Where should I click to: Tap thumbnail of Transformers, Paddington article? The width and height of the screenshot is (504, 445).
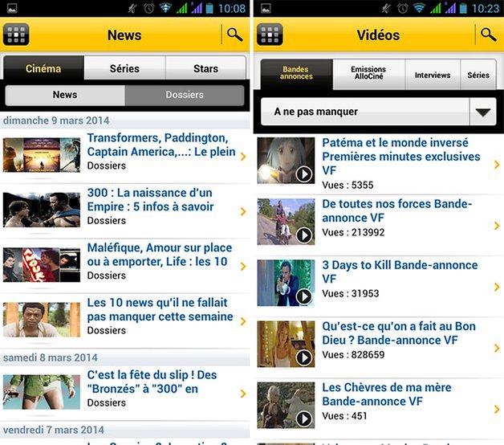pyautogui.click(x=42, y=155)
